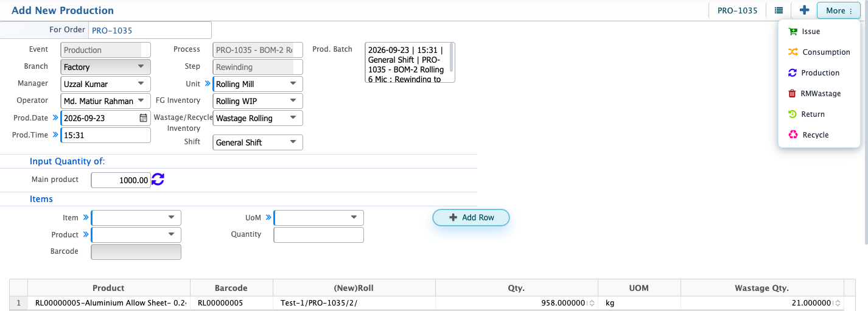This screenshot has height=311, width=868.
Task: Click the Qty. stepper on 958.000000
Action: pos(591,303)
